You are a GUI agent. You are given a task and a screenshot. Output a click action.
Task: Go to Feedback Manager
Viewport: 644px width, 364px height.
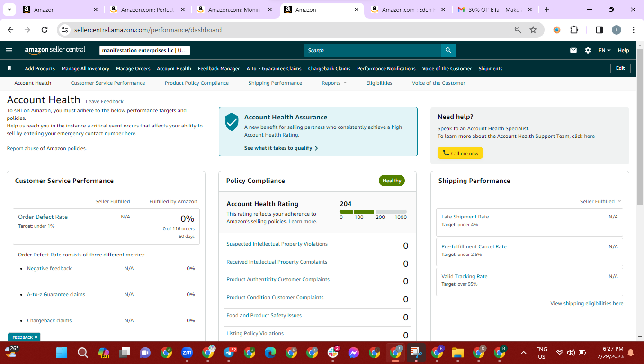click(219, 68)
